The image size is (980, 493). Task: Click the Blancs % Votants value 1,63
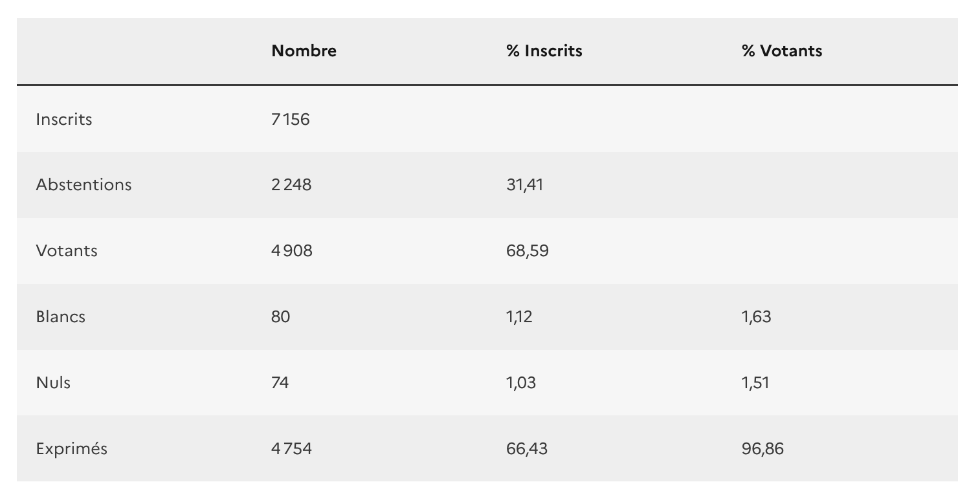tap(756, 317)
